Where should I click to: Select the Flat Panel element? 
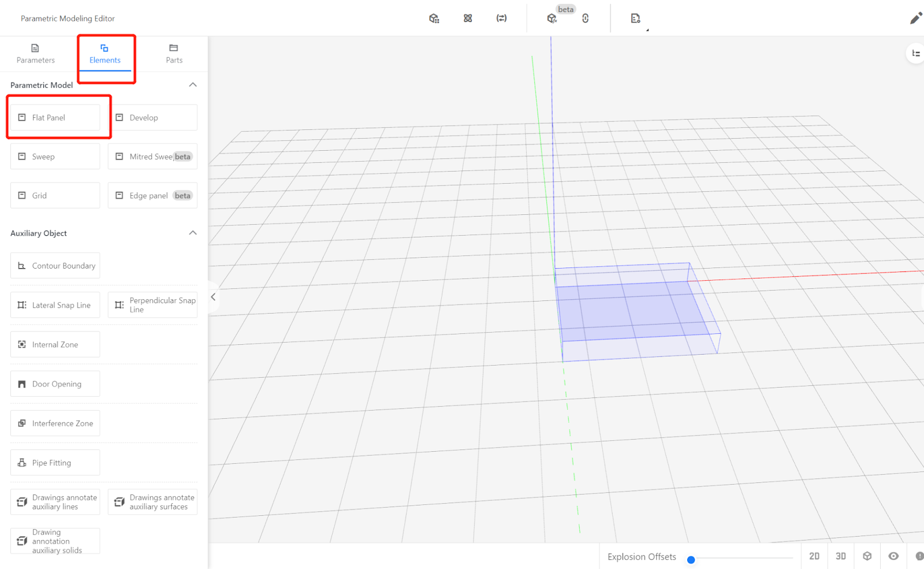click(x=55, y=117)
